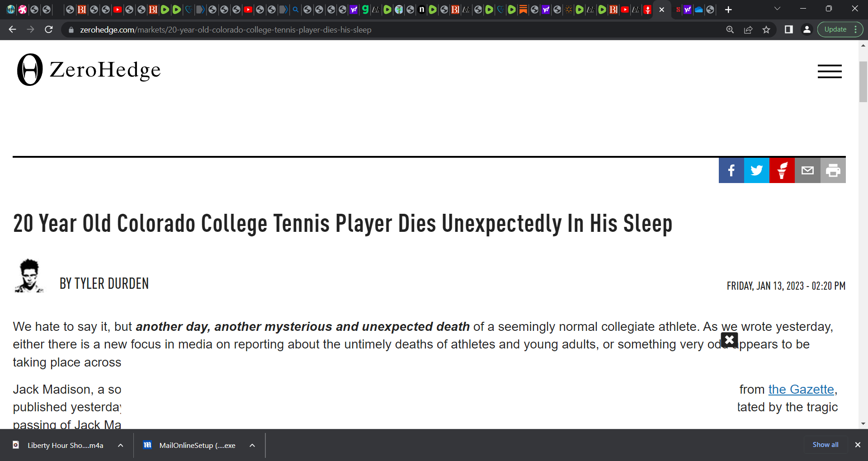This screenshot has height=461, width=868.
Task: Expand MailOnlineSetup download options chevron
Action: coord(252,445)
